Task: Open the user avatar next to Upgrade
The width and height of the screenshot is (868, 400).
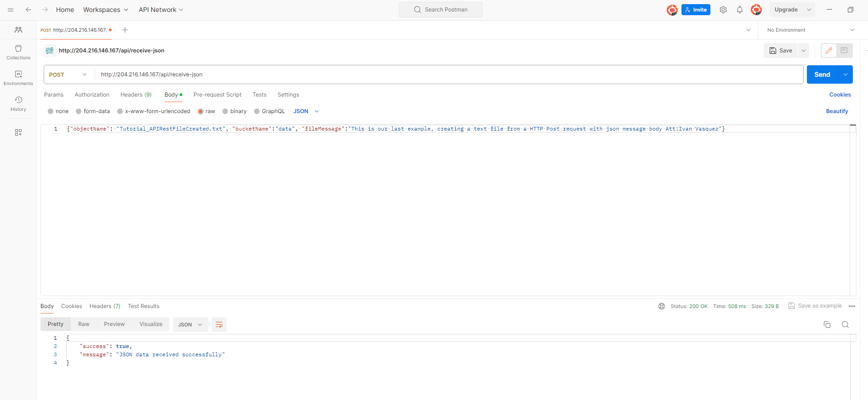Action: pyautogui.click(x=756, y=10)
